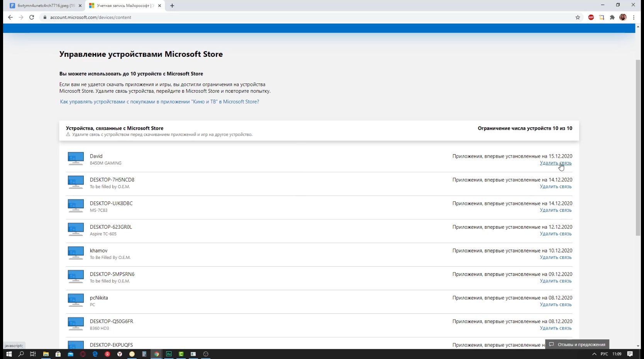This screenshot has width=644, height=359.
Task: Open a new browser tab
Action: click(172, 6)
